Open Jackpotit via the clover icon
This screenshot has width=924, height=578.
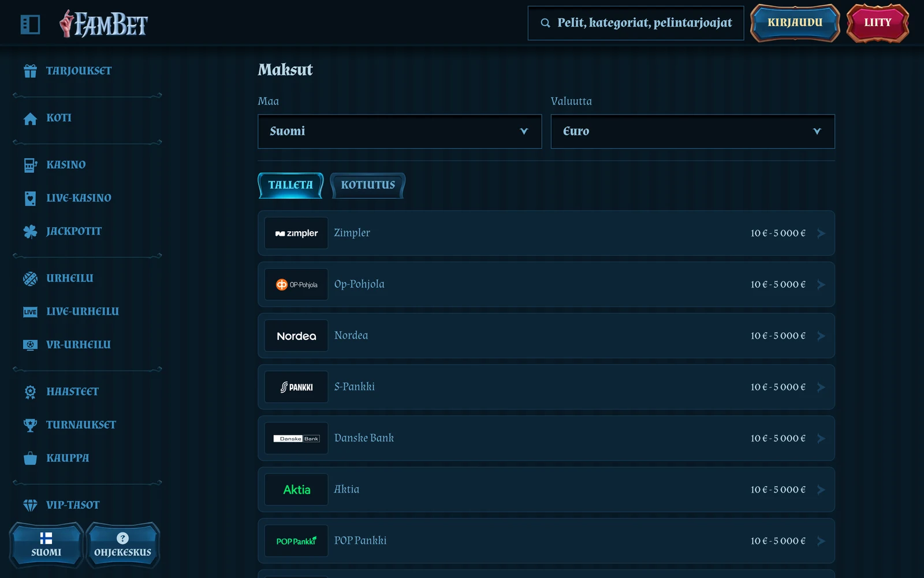pyautogui.click(x=30, y=232)
